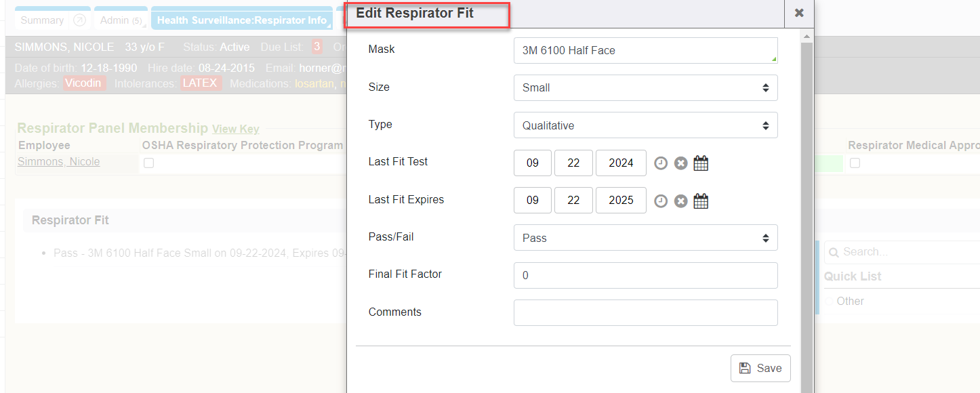The image size is (980, 393).
Task: Click the dialog's vertical scrollbar
Action: [x=807, y=203]
